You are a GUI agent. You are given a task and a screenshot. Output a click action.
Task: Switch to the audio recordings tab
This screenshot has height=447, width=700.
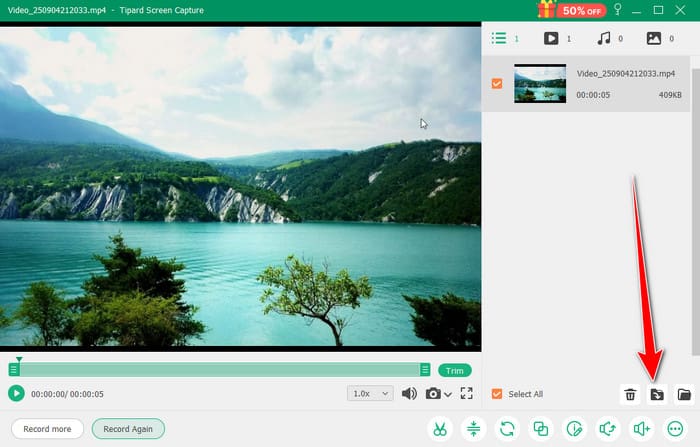tap(603, 39)
